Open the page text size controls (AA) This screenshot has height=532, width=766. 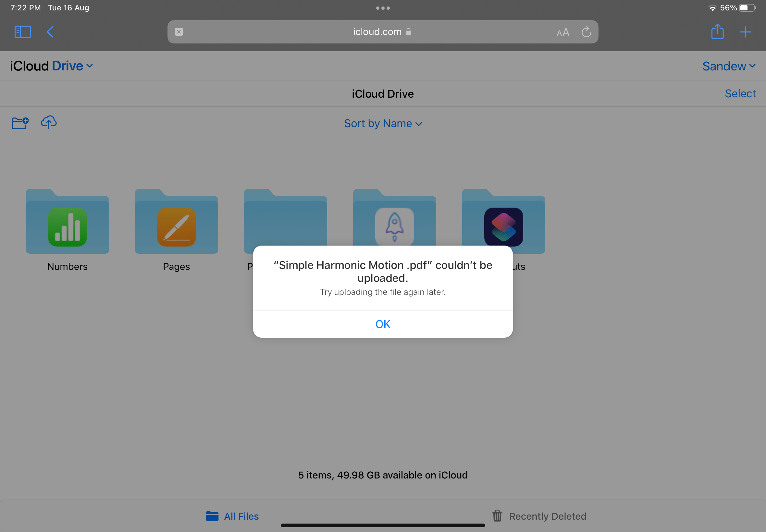click(x=562, y=32)
